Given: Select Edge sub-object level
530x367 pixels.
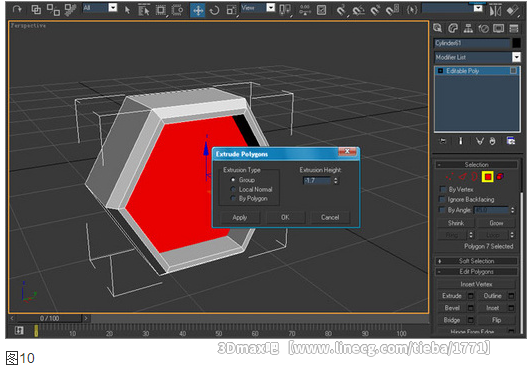Looking at the screenshot, I should point(462,176).
